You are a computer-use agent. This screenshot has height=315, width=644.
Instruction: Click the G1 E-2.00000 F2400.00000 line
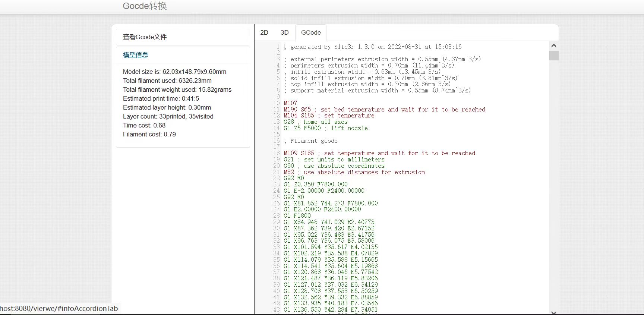coord(324,191)
